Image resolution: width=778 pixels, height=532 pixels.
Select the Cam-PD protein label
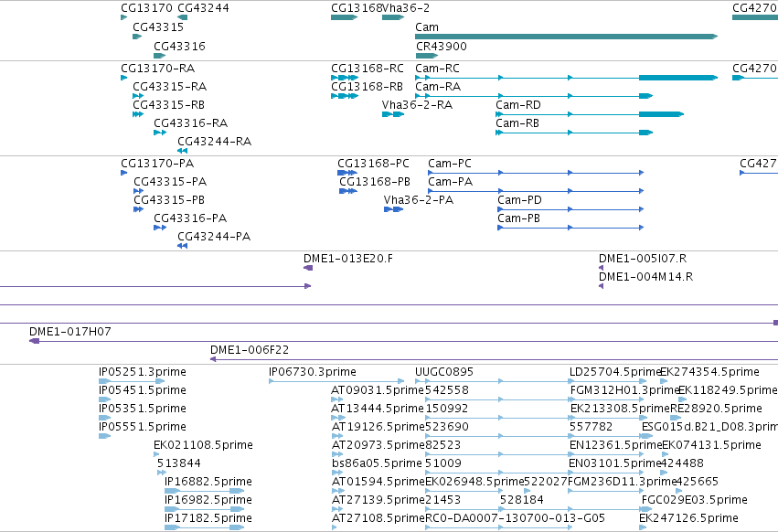point(519,200)
